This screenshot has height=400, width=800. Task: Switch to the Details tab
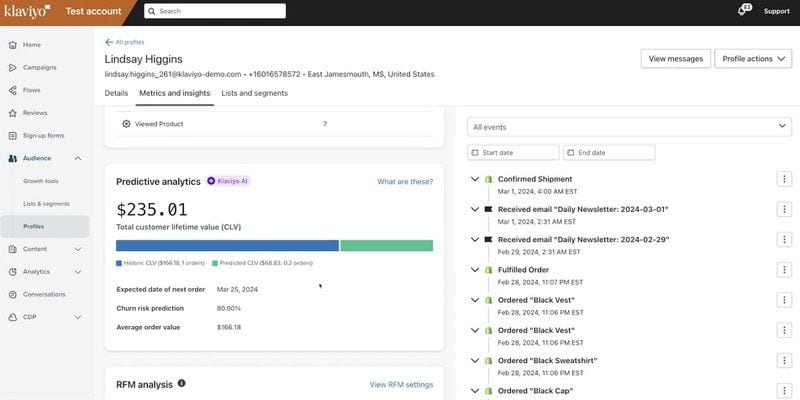[x=116, y=93]
